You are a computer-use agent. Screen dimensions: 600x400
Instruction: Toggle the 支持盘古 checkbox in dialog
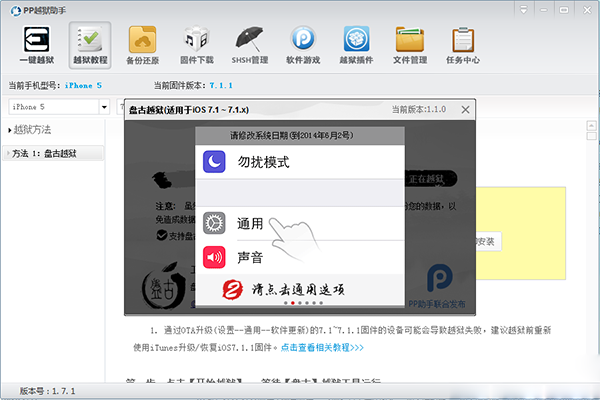[x=161, y=235]
